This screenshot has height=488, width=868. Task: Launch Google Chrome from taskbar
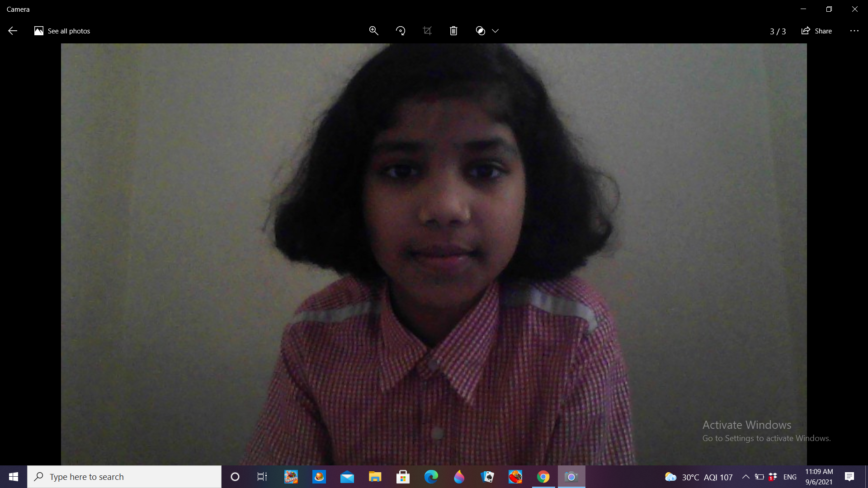coord(543,477)
